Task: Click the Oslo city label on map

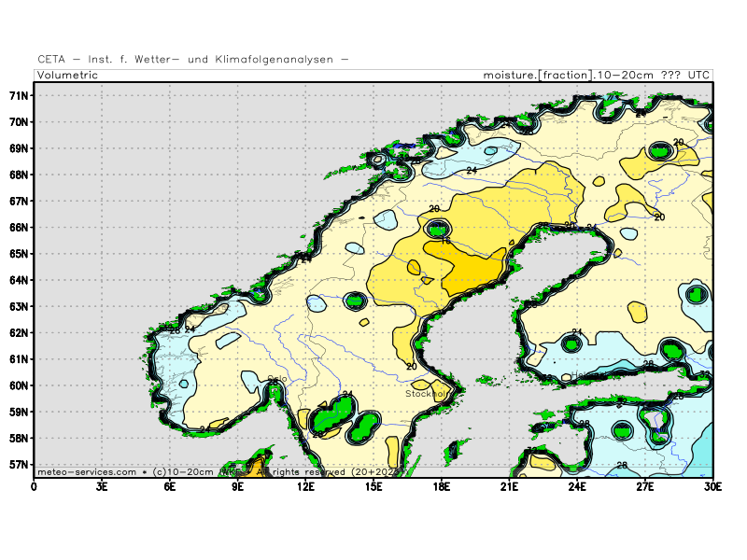Action: (x=277, y=379)
